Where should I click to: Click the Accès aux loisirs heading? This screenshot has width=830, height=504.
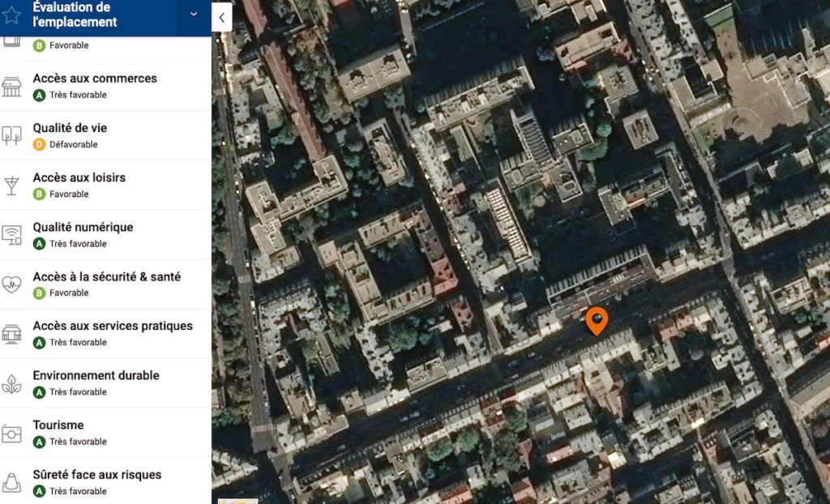79,177
